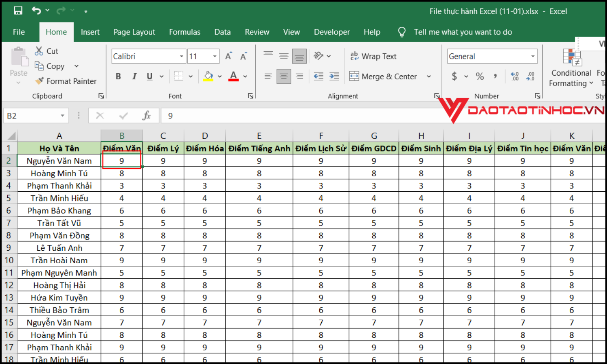Apply Comma Style formatting
The image size is (607, 364).
pyautogui.click(x=495, y=76)
